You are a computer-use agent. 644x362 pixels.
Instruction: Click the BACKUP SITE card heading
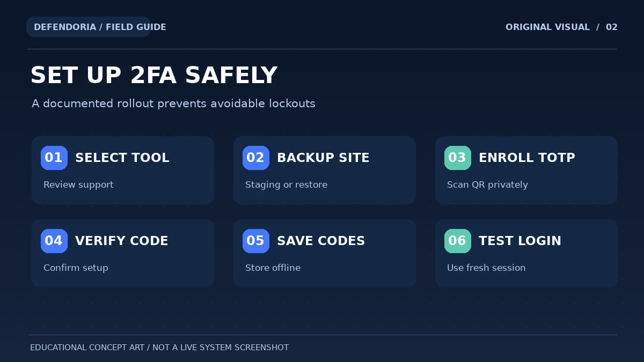323,158
